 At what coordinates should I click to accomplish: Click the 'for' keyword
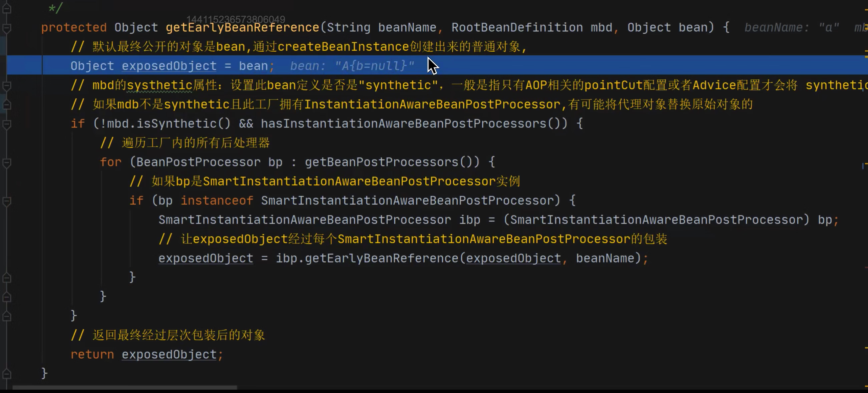click(111, 162)
